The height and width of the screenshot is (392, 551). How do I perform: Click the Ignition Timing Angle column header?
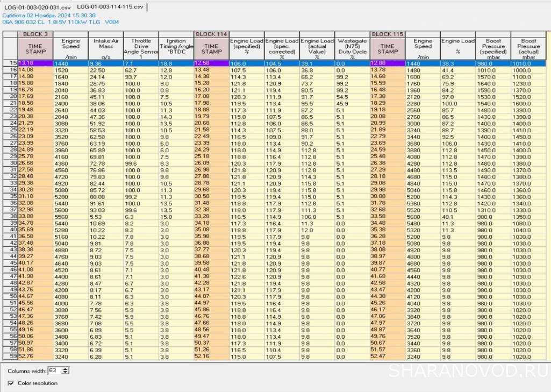pyautogui.click(x=176, y=48)
